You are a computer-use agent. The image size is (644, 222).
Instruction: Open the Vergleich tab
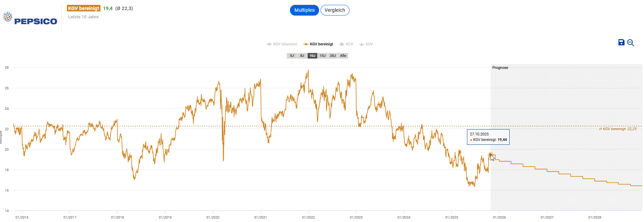(x=335, y=10)
